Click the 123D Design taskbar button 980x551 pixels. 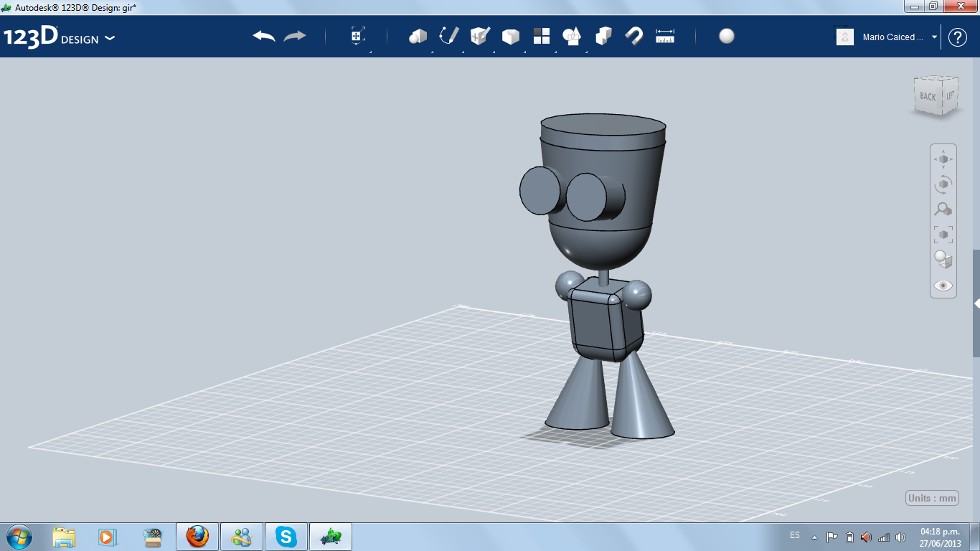[331, 537]
